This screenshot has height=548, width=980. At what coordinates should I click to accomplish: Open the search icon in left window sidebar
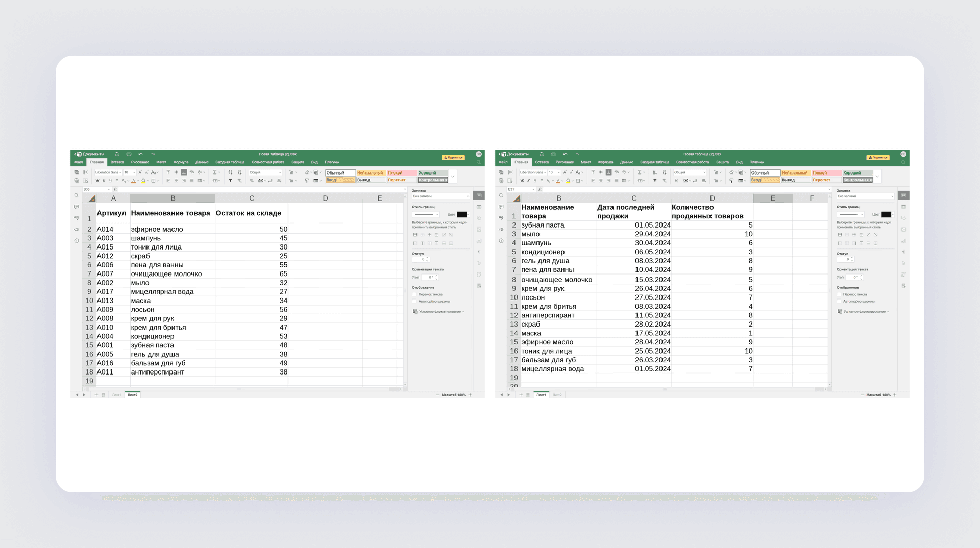pos(76,196)
